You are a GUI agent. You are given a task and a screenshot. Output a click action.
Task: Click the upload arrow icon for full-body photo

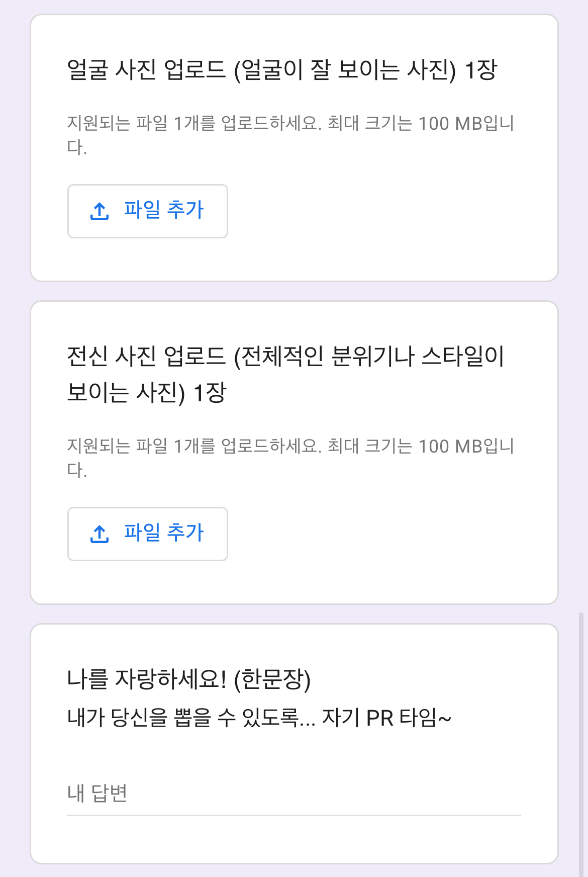(100, 534)
